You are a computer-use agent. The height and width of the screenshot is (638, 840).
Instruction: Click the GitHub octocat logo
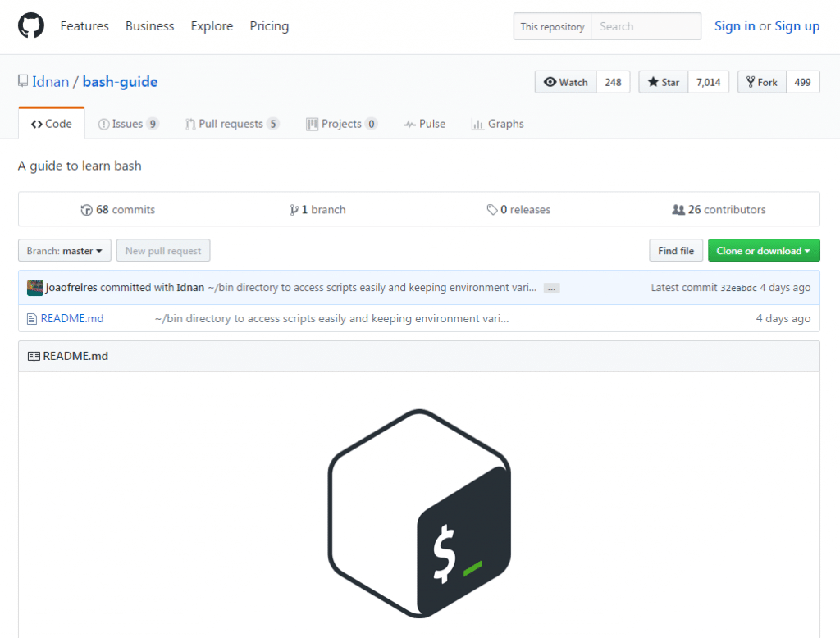point(31,25)
